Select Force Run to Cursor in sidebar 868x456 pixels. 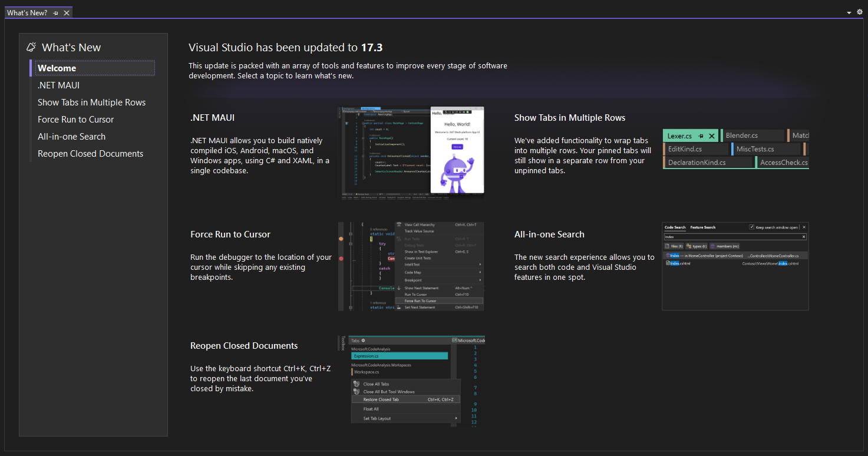coord(75,120)
